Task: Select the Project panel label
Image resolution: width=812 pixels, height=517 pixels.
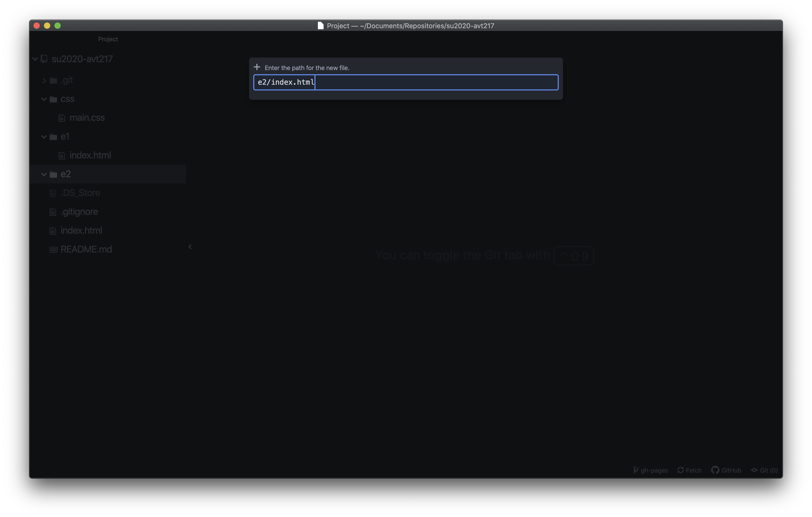Action: [108, 39]
